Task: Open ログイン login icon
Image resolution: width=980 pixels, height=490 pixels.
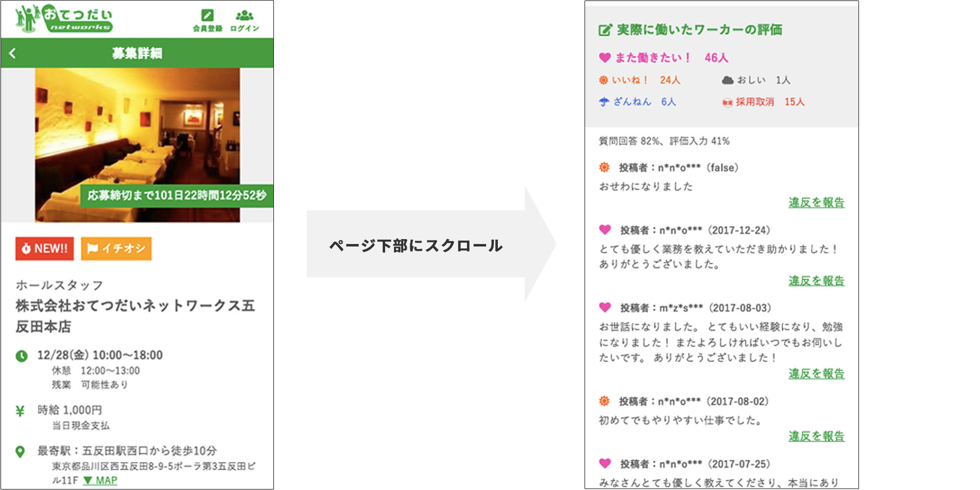Action: pos(245,21)
